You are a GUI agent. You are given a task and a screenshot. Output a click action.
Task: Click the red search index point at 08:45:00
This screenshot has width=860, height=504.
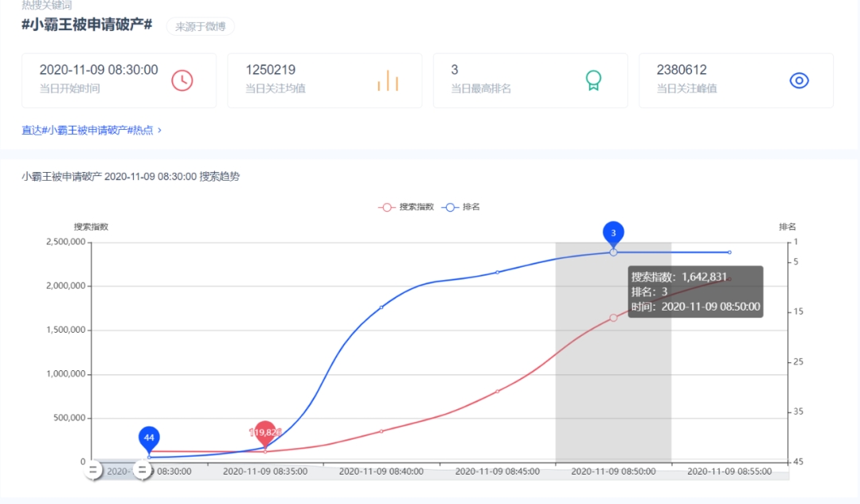coord(497,391)
